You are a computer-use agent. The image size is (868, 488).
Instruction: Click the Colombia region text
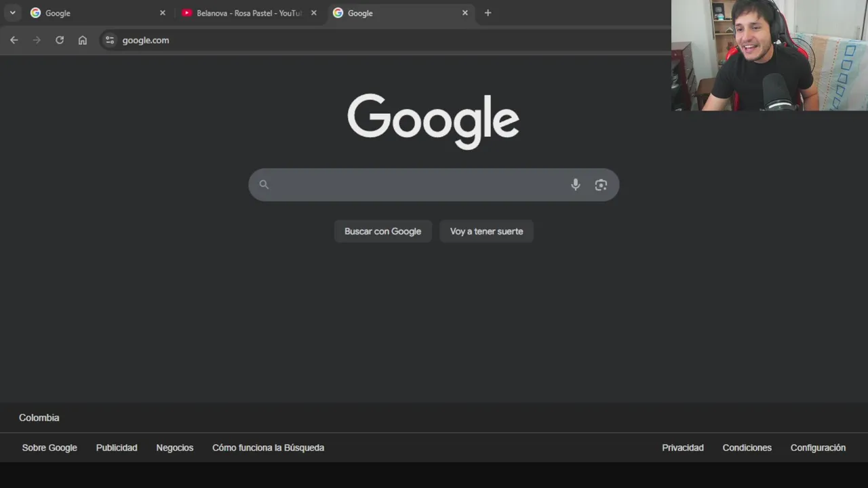click(x=39, y=418)
